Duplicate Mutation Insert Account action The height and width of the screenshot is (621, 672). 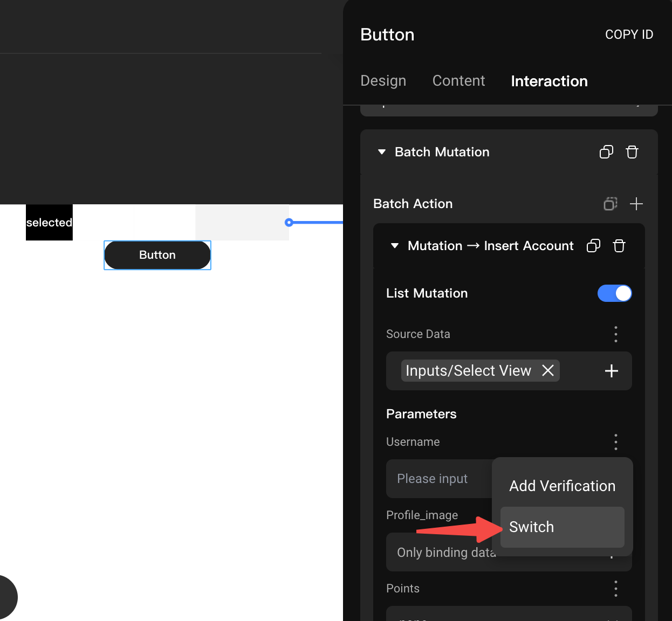pyautogui.click(x=593, y=246)
